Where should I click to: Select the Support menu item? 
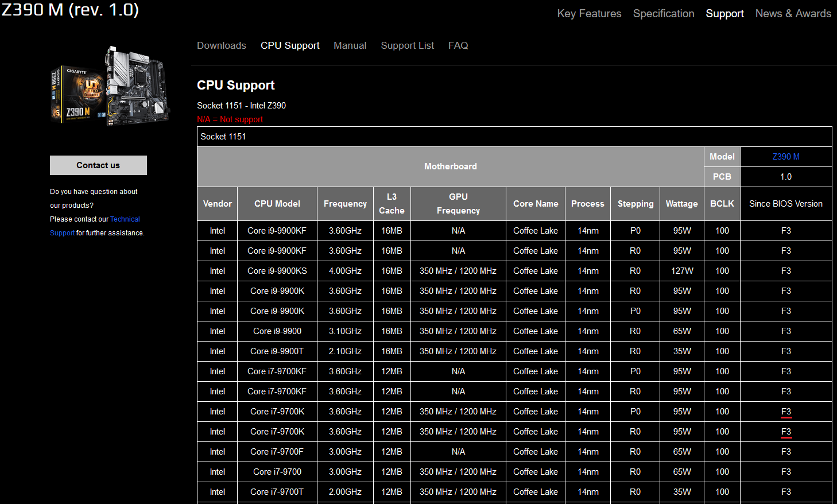coord(724,14)
